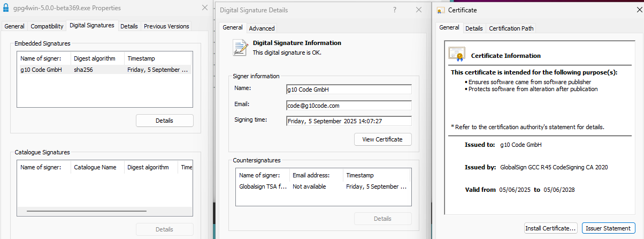644x239 pixels.
Task: Open the Previous Versions tab
Action: (166, 26)
